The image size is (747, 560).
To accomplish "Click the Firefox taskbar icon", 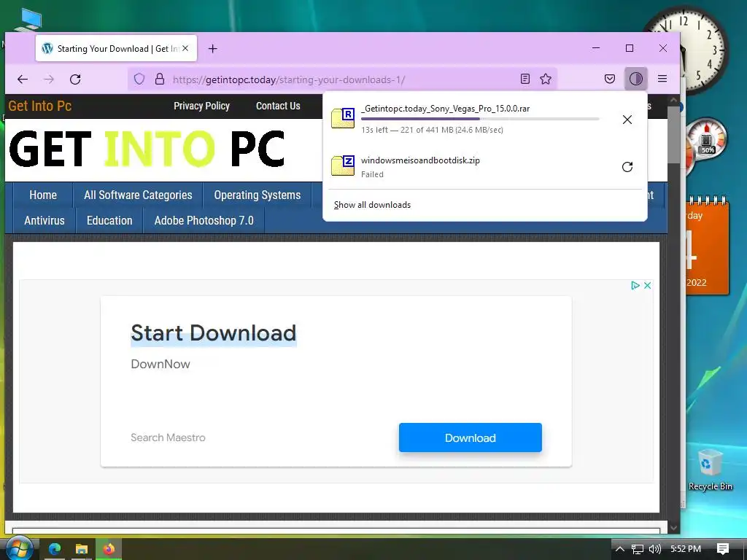I will point(109,549).
